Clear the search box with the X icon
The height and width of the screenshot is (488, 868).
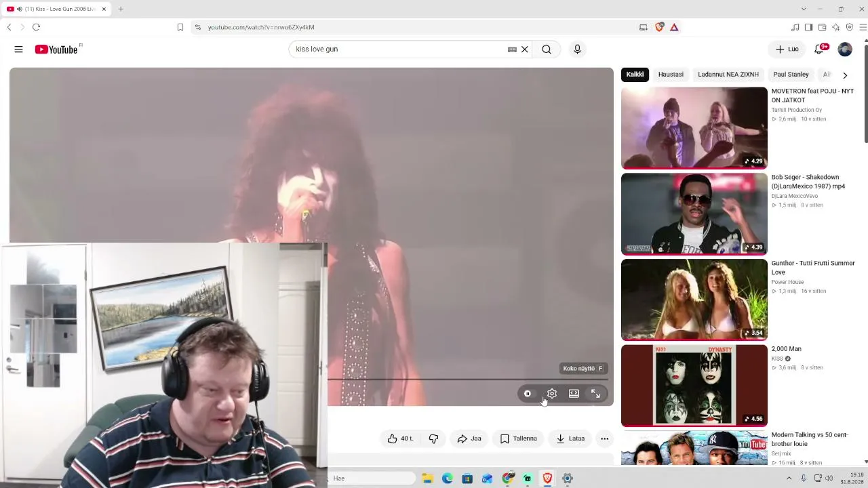[525, 49]
